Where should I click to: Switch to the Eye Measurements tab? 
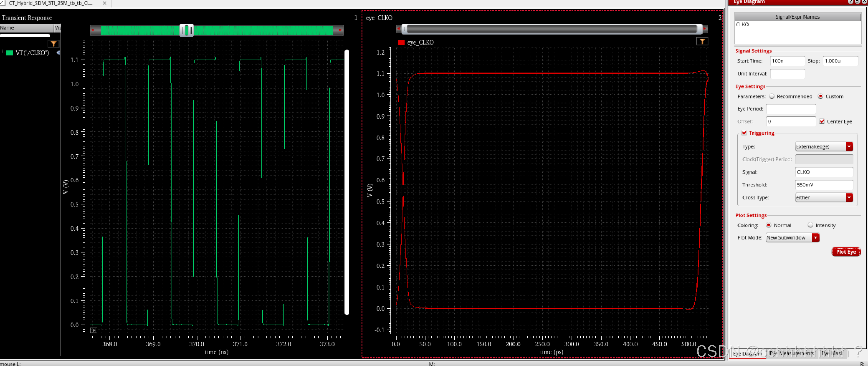791,353
